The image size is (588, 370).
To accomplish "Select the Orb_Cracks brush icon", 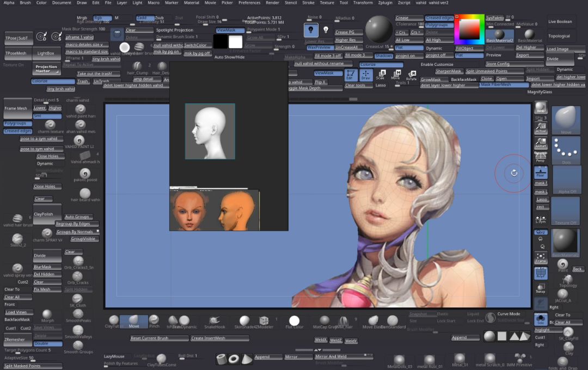I will tap(77, 278).
